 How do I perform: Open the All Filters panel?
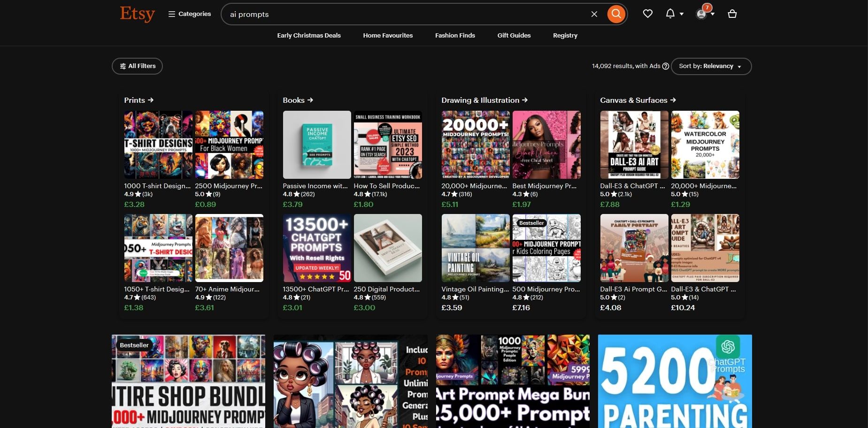137,66
